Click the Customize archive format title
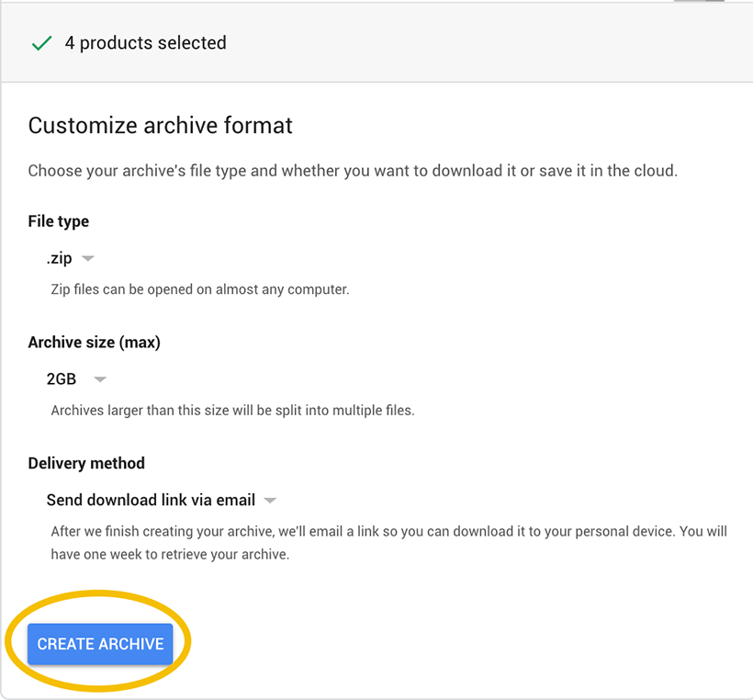753x700 pixels. pyautogui.click(x=160, y=126)
